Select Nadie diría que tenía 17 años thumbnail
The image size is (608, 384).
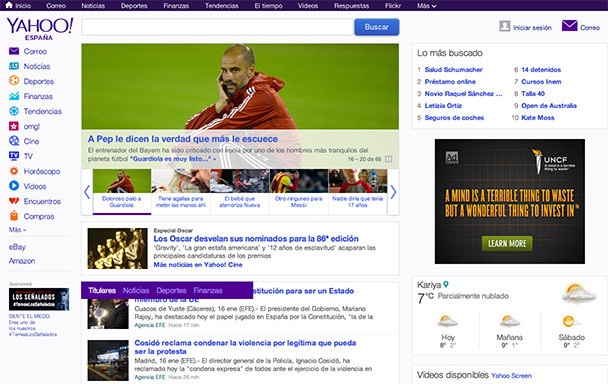358,192
